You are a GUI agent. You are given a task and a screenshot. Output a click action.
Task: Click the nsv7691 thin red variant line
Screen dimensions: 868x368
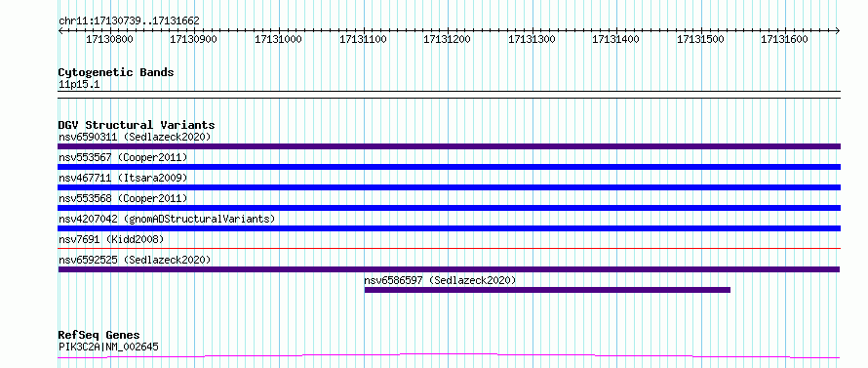(449, 249)
